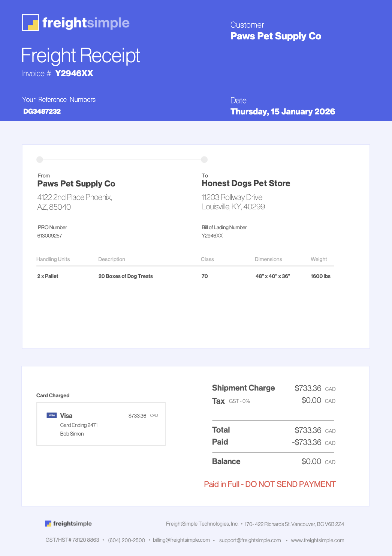
Task: Click the origin dot on shipment progress bar
Action: 39,159
